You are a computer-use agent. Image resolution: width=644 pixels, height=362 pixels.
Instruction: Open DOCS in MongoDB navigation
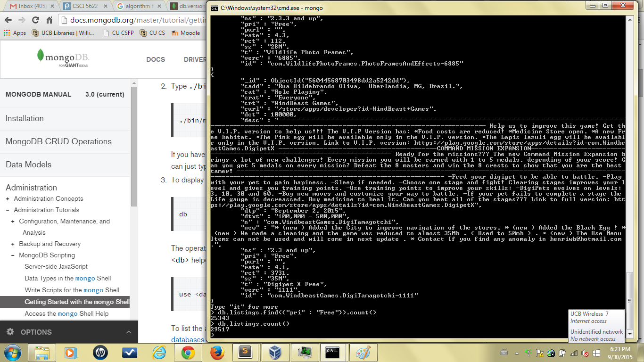(x=156, y=59)
